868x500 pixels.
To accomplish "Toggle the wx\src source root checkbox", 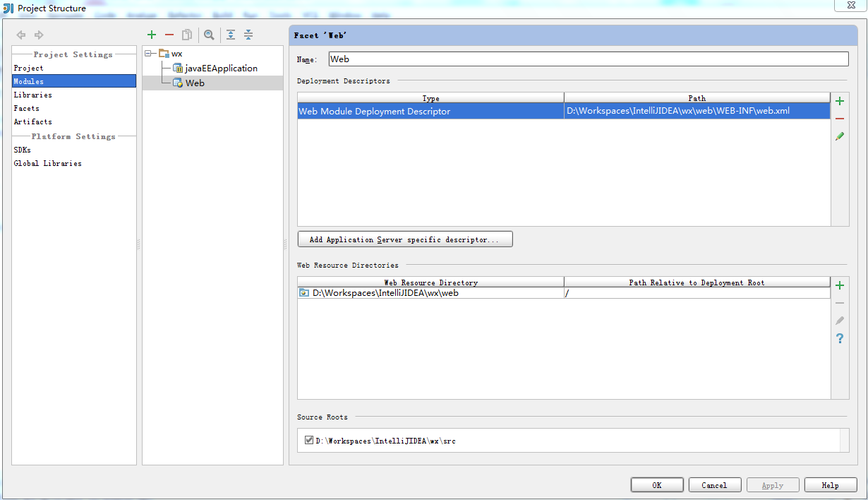I will pyautogui.click(x=309, y=440).
